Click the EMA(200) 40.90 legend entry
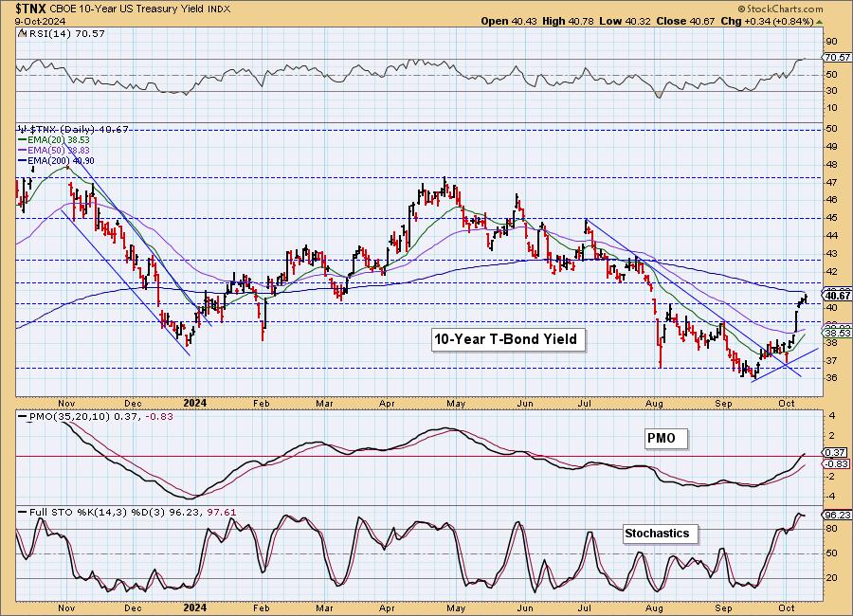Screen dimensions: 853x616 click(61, 160)
